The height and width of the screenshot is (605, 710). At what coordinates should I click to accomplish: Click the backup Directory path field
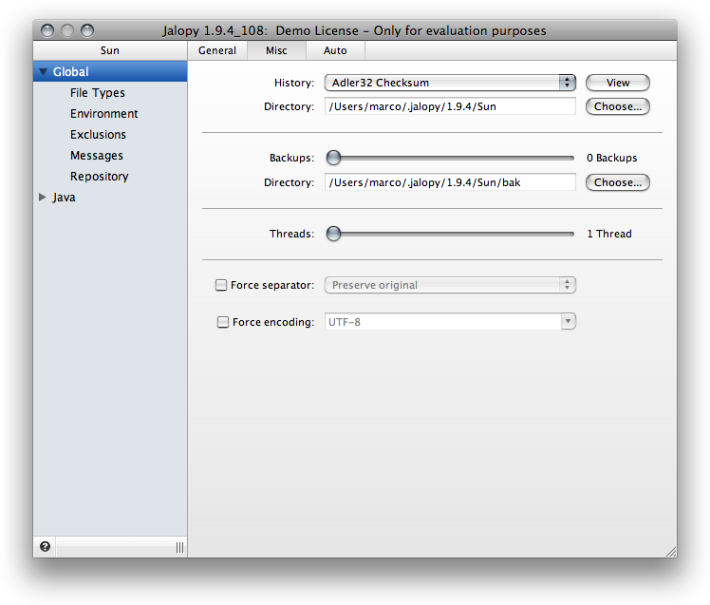pyautogui.click(x=450, y=182)
